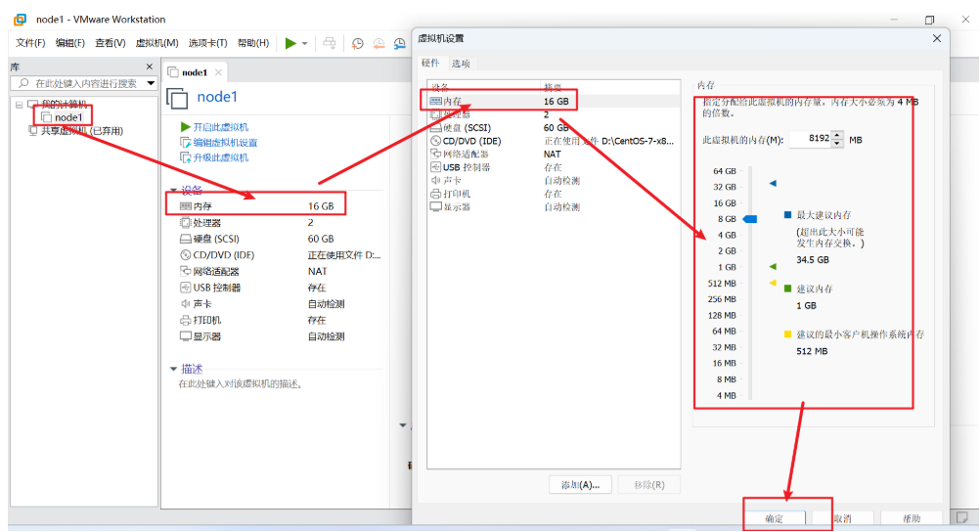Click 确定 to confirm settings
This screenshot has height=532, width=980.
point(774,518)
